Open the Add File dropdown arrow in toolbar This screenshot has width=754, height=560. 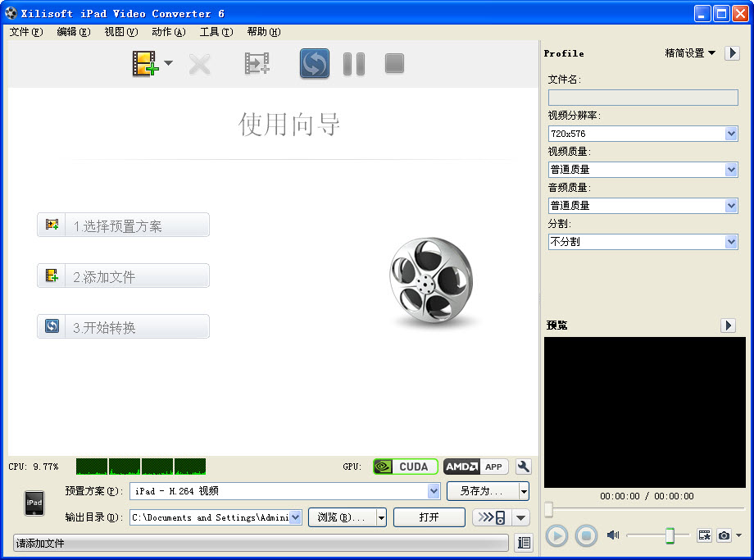(168, 63)
